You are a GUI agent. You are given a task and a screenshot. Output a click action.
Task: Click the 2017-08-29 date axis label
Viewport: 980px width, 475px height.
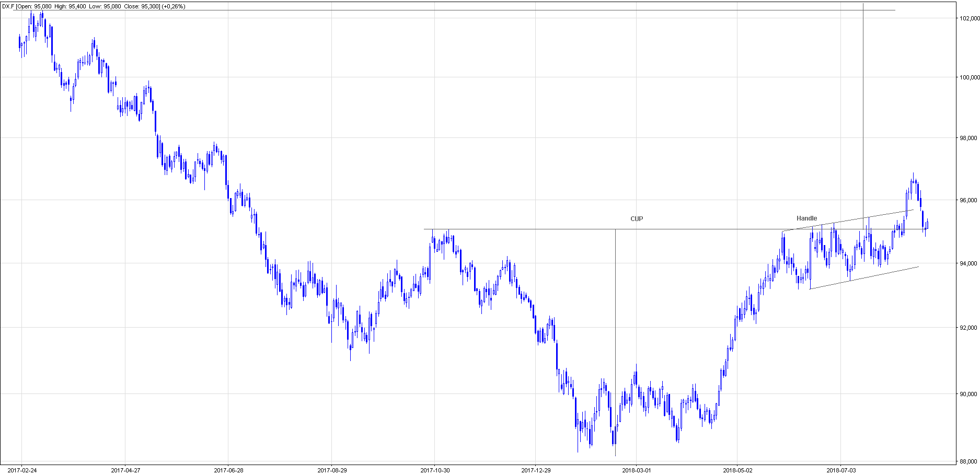coord(332,470)
